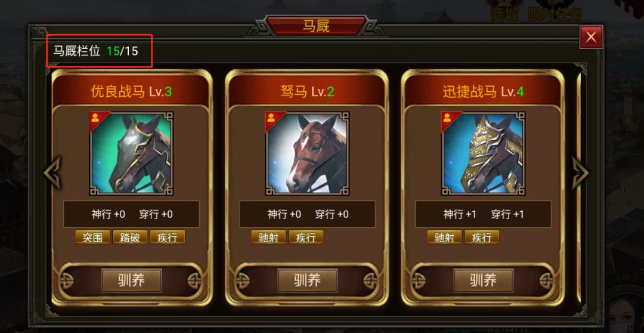Click the rider badge on 驽马
Image resolution: width=644 pixels, height=333 pixels.
tap(271, 118)
